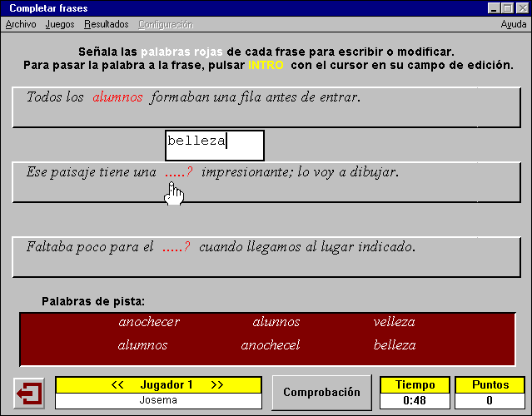Click the Puntos score display
This screenshot has width=532, height=416.
click(490, 400)
